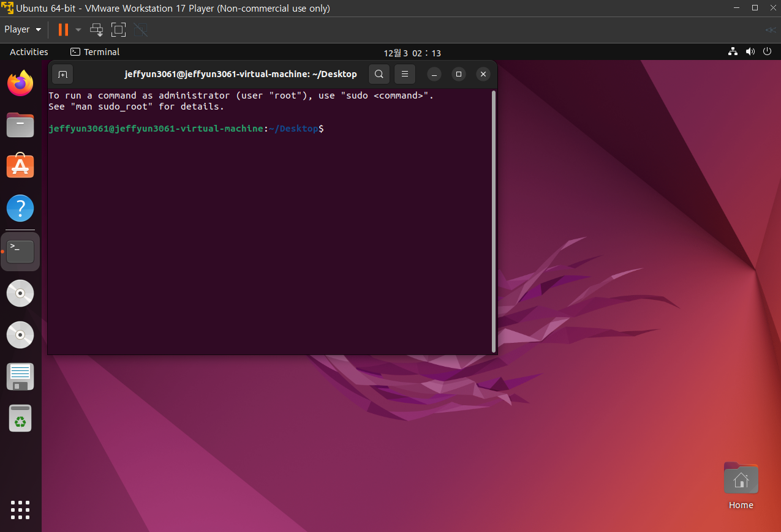This screenshot has width=781, height=532.
Task: Click the volume speaker icon
Action: click(750, 52)
